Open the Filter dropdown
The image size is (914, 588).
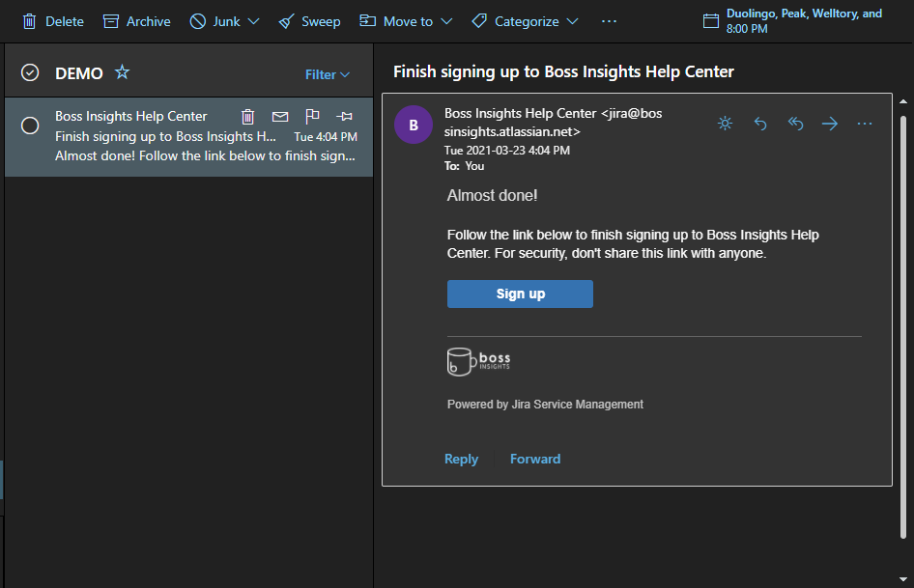pyautogui.click(x=328, y=74)
